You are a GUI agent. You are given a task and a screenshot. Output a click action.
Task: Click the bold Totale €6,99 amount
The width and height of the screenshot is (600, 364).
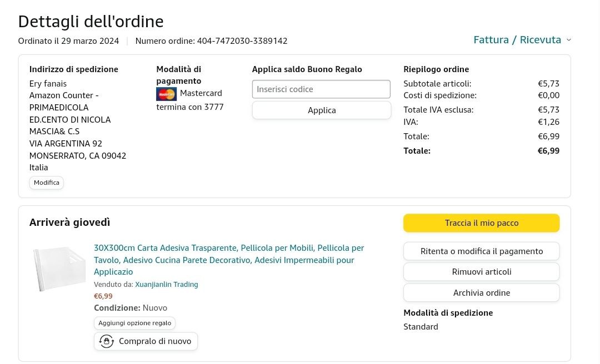548,151
